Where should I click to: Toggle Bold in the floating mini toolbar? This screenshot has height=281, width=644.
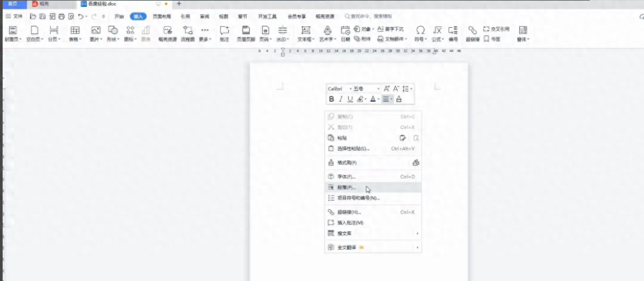click(331, 99)
